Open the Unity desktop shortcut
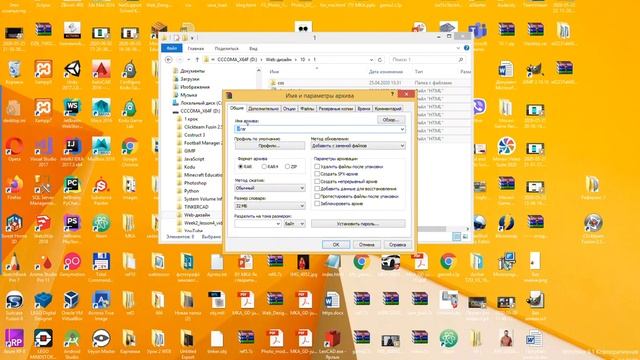Image resolution: width=640 pixels, height=360 pixels. (72, 70)
